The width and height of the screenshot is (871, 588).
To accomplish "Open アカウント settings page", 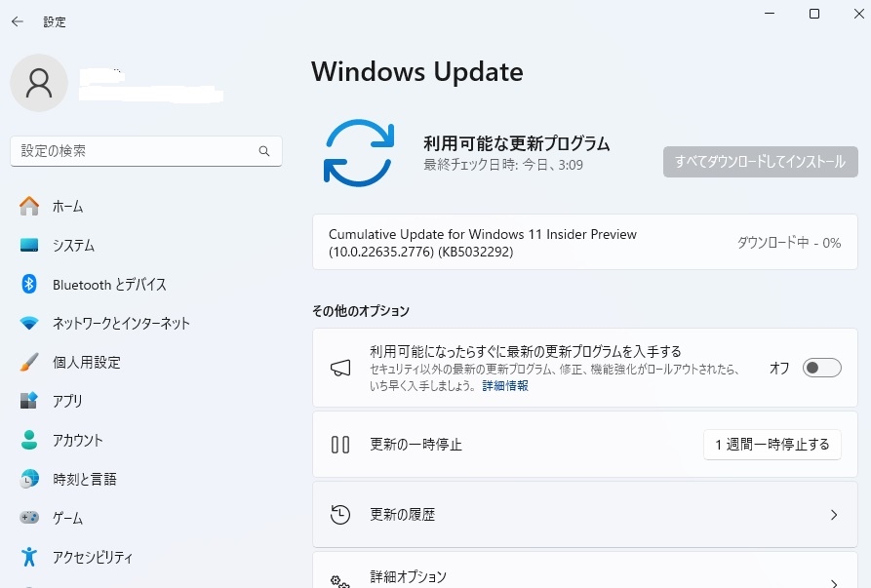I will [x=77, y=440].
